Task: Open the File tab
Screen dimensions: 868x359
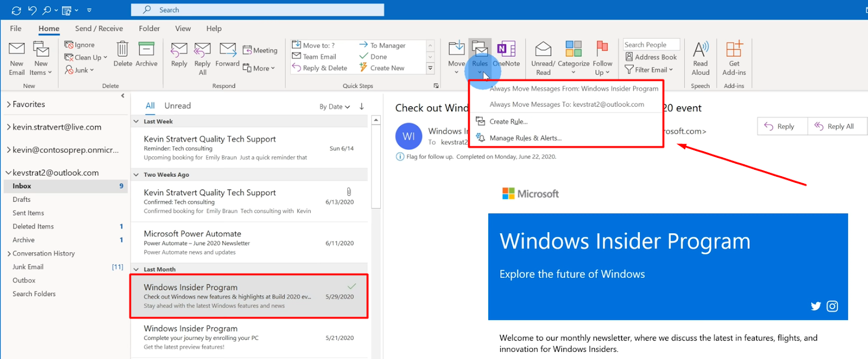Action: [x=16, y=28]
